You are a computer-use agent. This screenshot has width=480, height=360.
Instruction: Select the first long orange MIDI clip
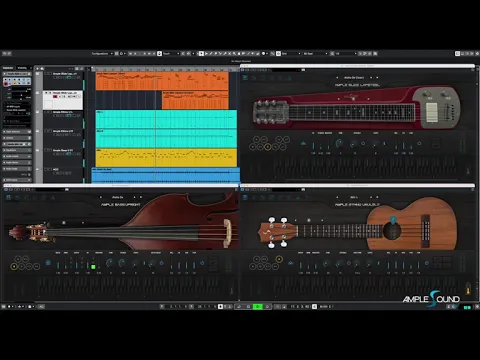point(162,81)
